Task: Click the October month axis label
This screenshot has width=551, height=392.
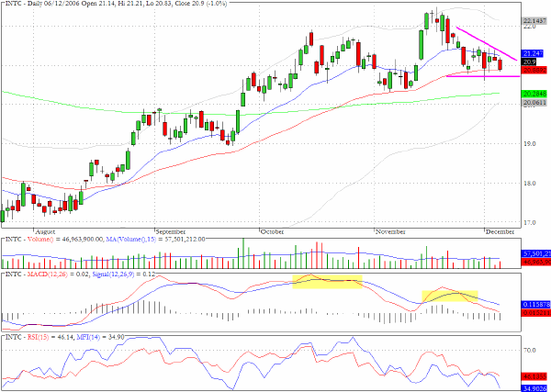Action: (273, 232)
